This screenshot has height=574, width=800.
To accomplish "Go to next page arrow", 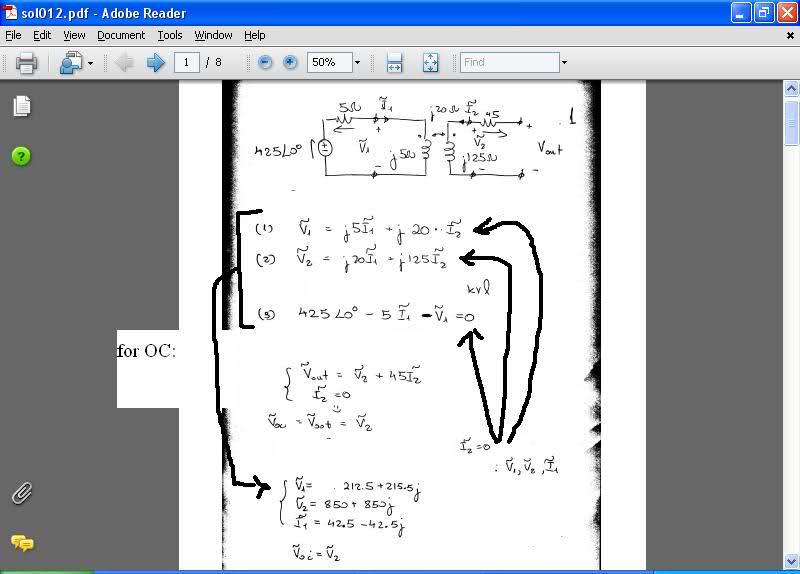I will (155, 63).
